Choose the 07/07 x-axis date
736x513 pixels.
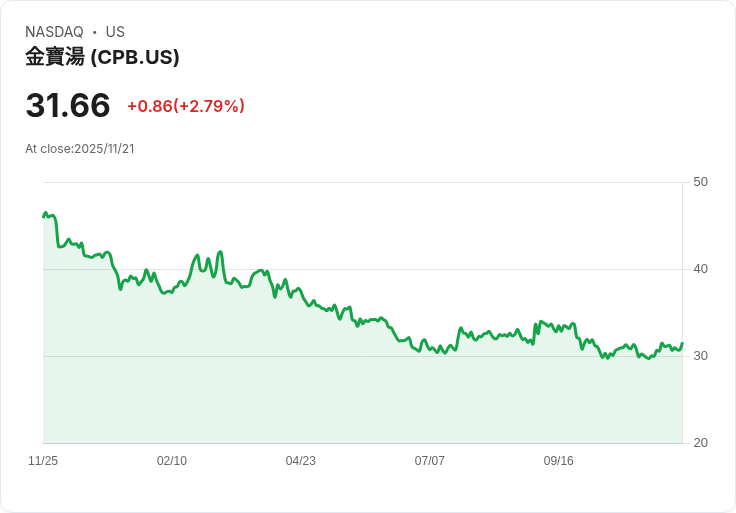pos(430,461)
